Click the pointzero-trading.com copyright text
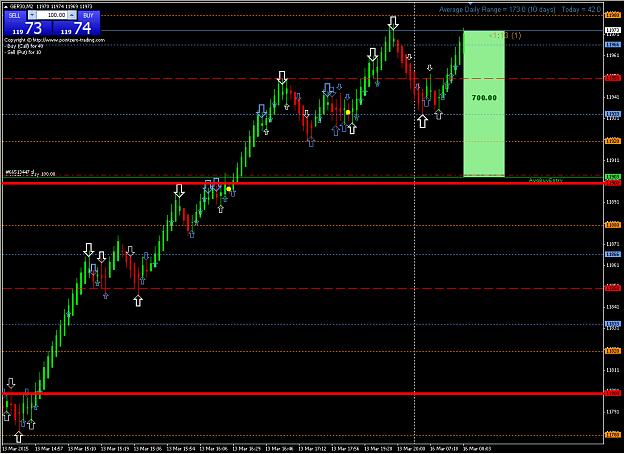 point(55,40)
